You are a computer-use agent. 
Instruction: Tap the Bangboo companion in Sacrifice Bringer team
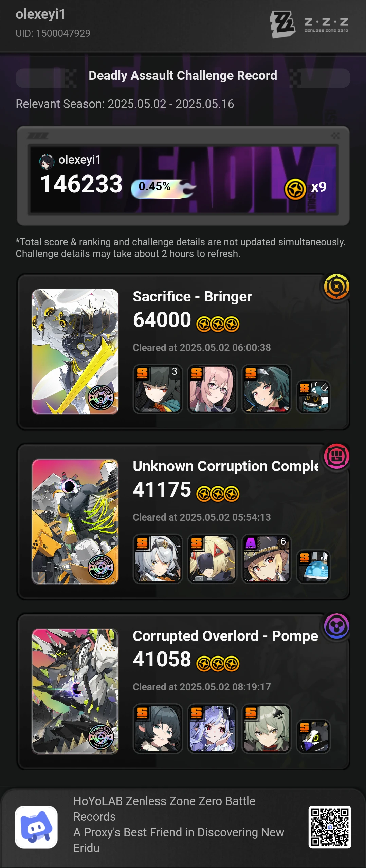tap(313, 396)
